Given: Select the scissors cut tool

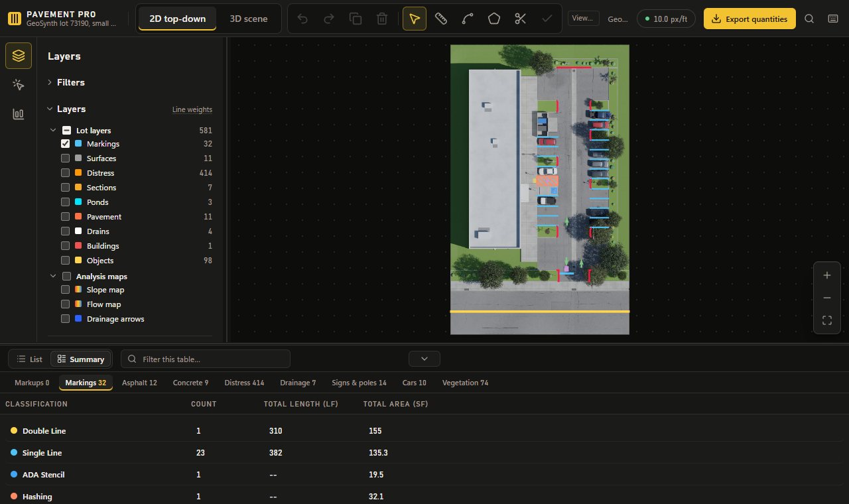Looking at the screenshot, I should tap(521, 19).
